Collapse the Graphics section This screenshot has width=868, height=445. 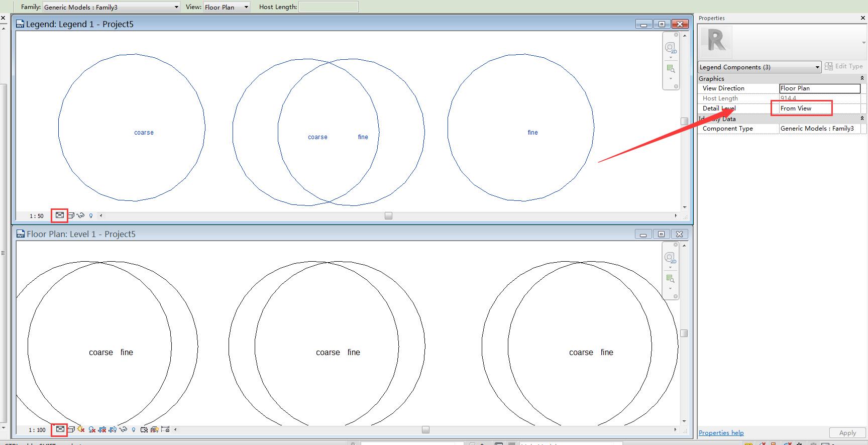coord(862,78)
